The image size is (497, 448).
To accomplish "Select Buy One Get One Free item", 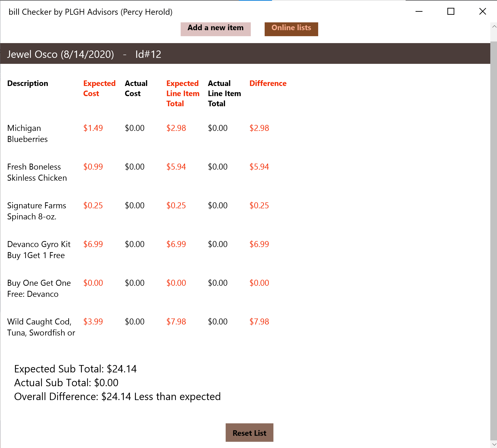I will coord(39,288).
